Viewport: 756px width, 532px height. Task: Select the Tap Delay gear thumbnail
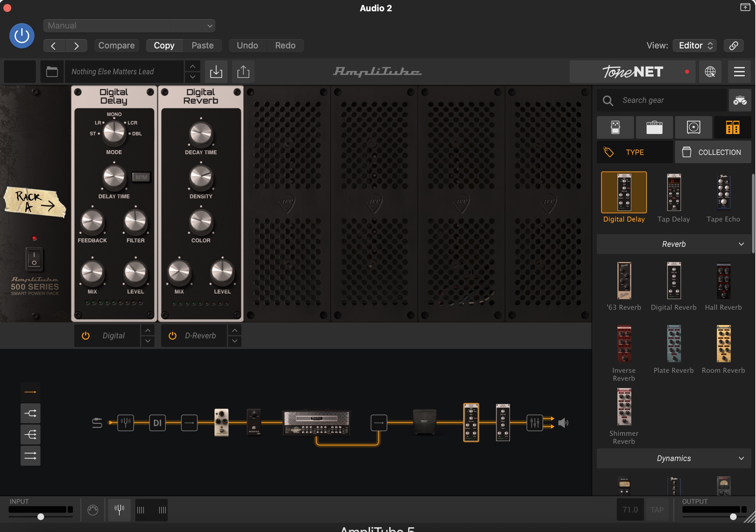click(x=674, y=192)
